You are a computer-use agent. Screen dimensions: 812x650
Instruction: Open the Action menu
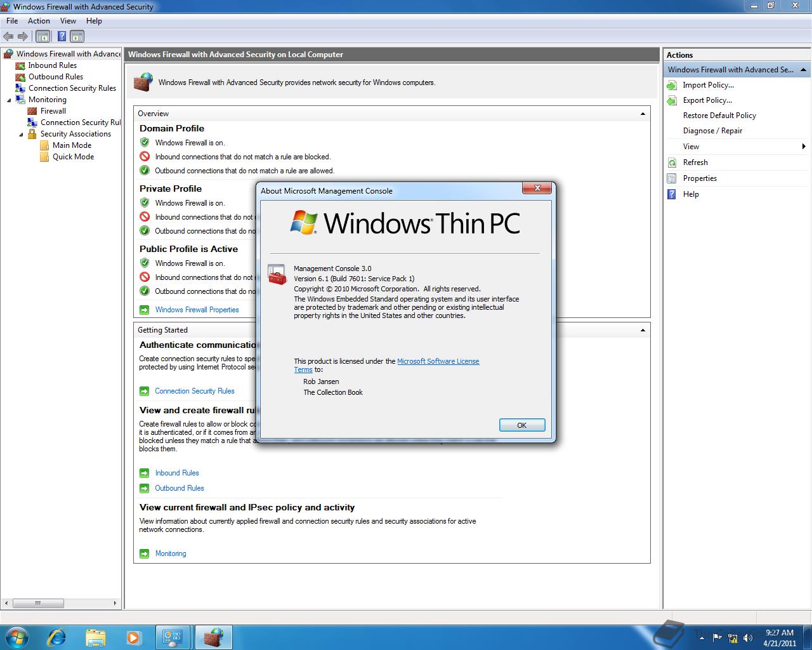[39, 21]
